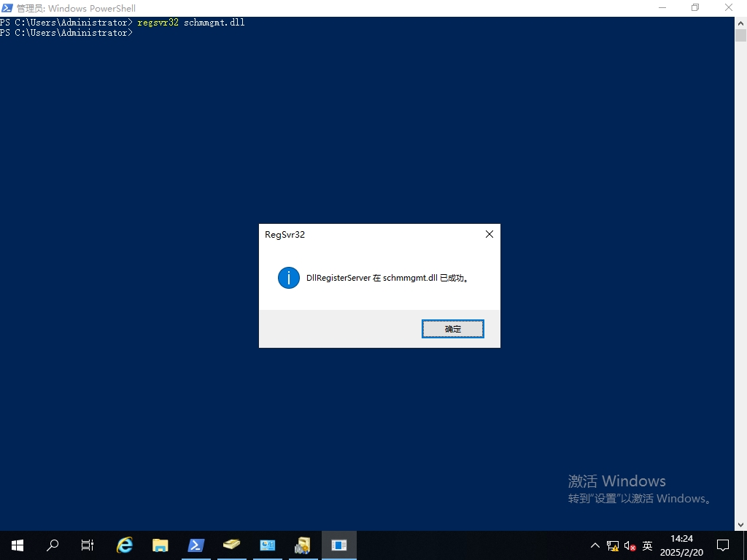Switch input language using 英 indicator
This screenshot has width=747, height=560.
(x=647, y=545)
